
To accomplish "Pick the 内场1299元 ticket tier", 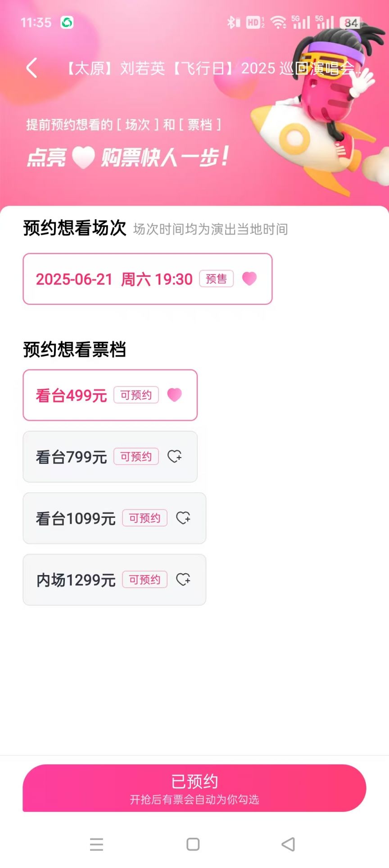I will tap(77, 580).
